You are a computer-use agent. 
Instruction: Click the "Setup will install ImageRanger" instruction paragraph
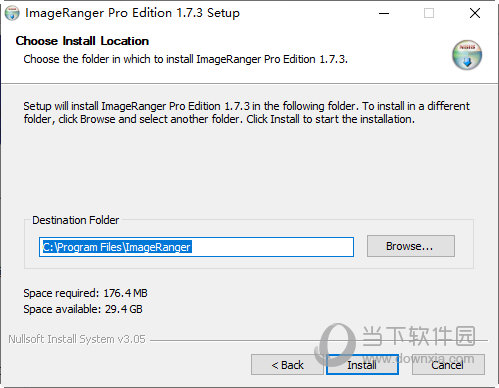[246, 113]
